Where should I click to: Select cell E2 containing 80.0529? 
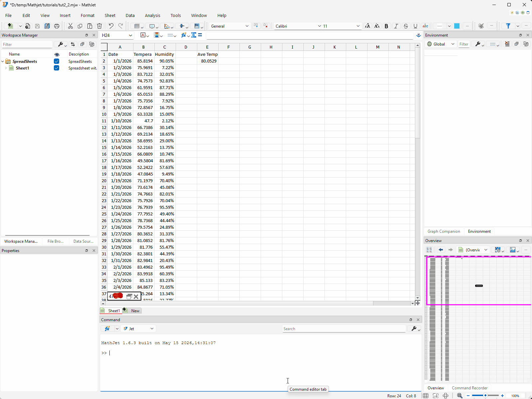207,61
